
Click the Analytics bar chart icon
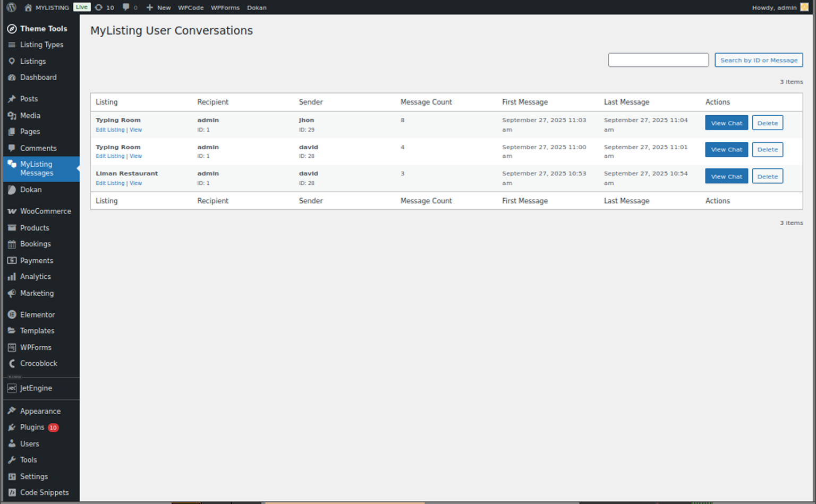click(x=12, y=277)
